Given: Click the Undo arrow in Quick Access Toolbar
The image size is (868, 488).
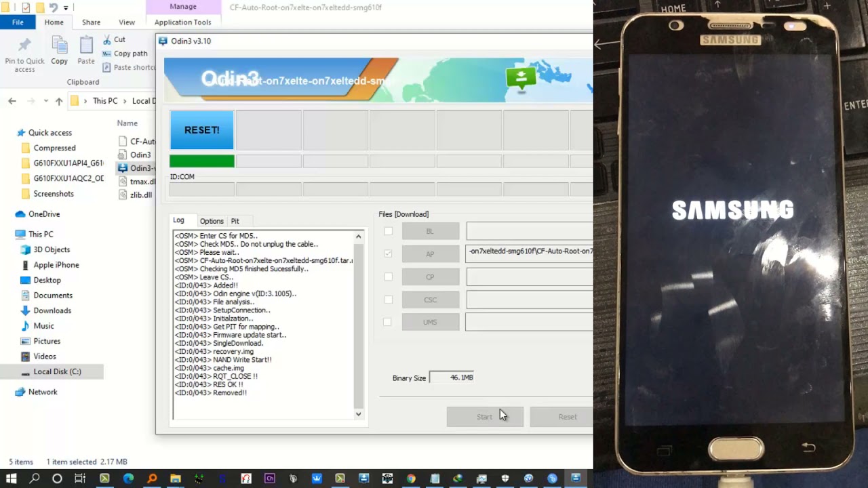Looking at the screenshot, I should click(x=54, y=7).
